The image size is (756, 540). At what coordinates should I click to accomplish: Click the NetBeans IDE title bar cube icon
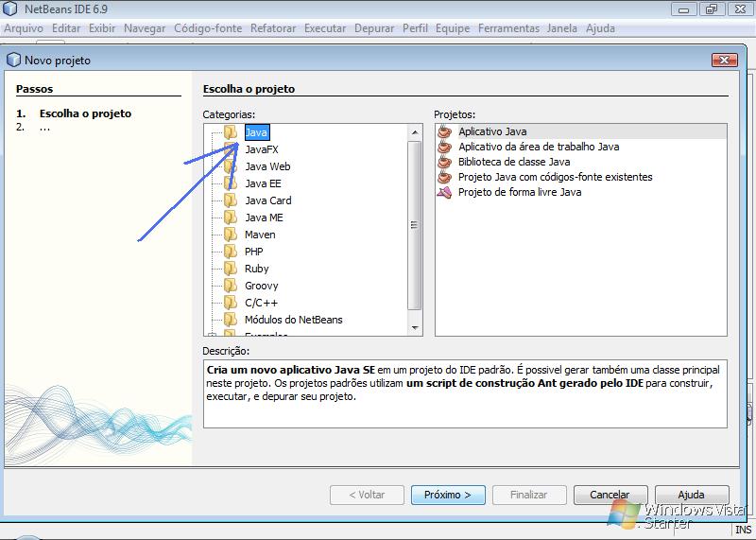coord(10,9)
